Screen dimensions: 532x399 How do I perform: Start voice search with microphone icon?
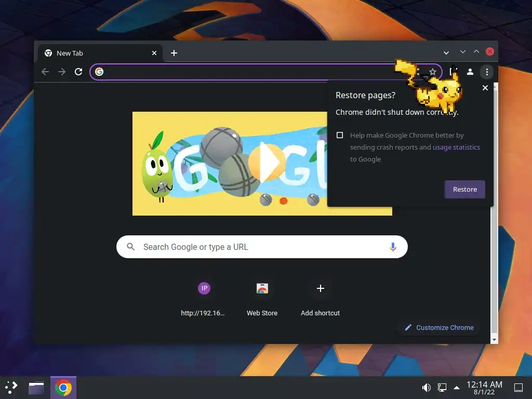393,247
